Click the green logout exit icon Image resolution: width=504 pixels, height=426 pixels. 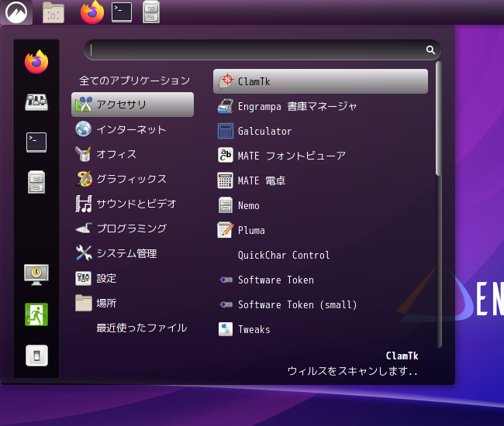[36, 314]
